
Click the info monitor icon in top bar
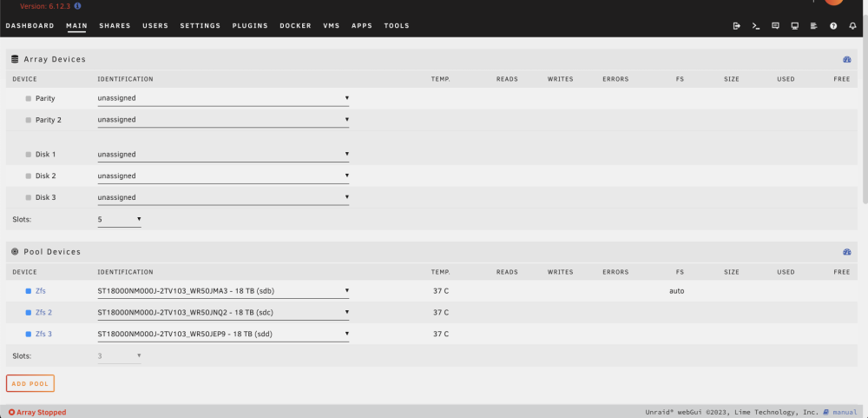coord(794,26)
